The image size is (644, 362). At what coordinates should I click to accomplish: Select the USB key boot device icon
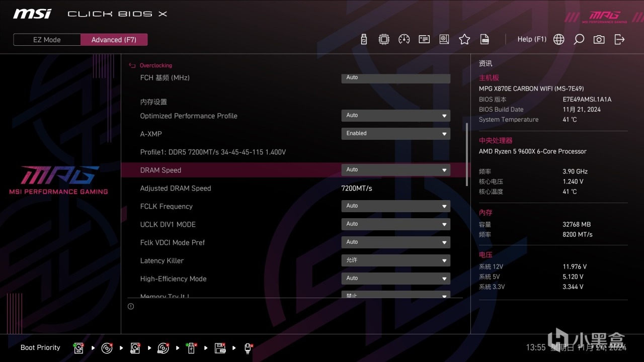191,348
